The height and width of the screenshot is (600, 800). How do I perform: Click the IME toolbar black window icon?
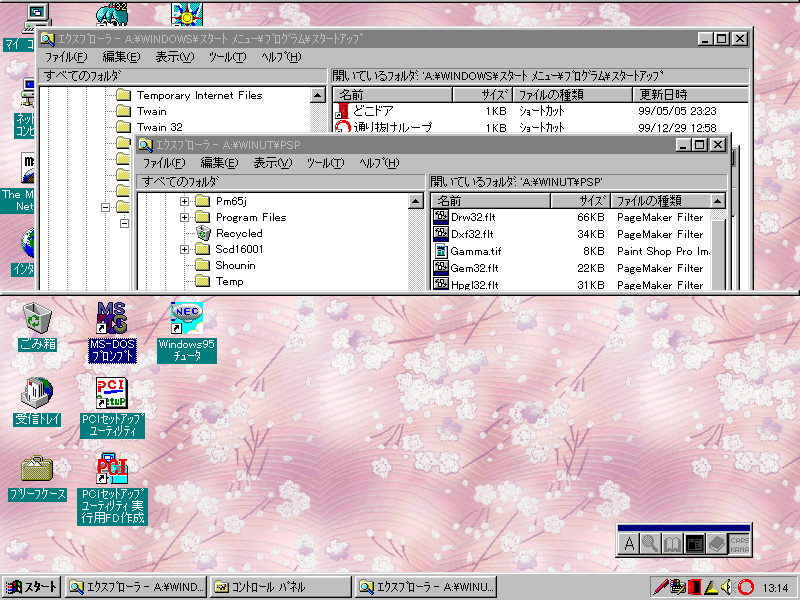click(694, 544)
